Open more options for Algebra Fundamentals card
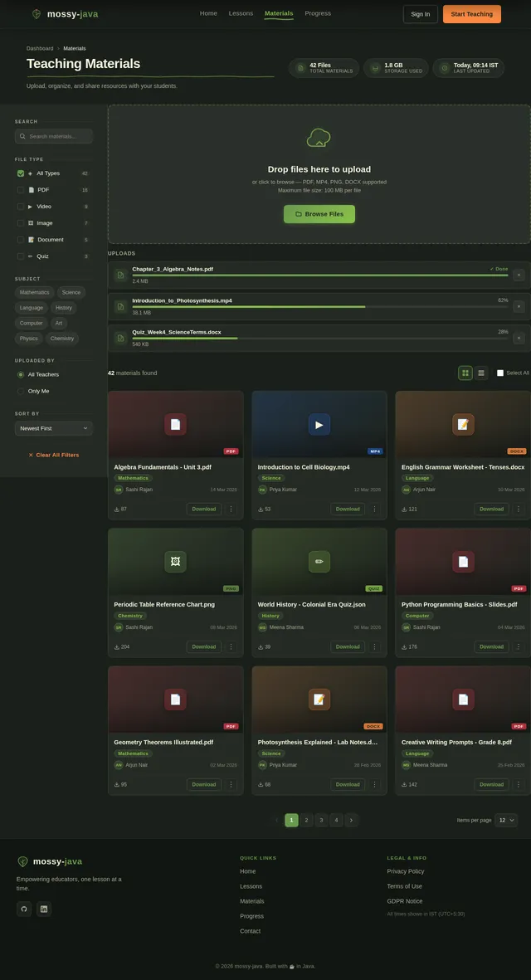 click(231, 509)
